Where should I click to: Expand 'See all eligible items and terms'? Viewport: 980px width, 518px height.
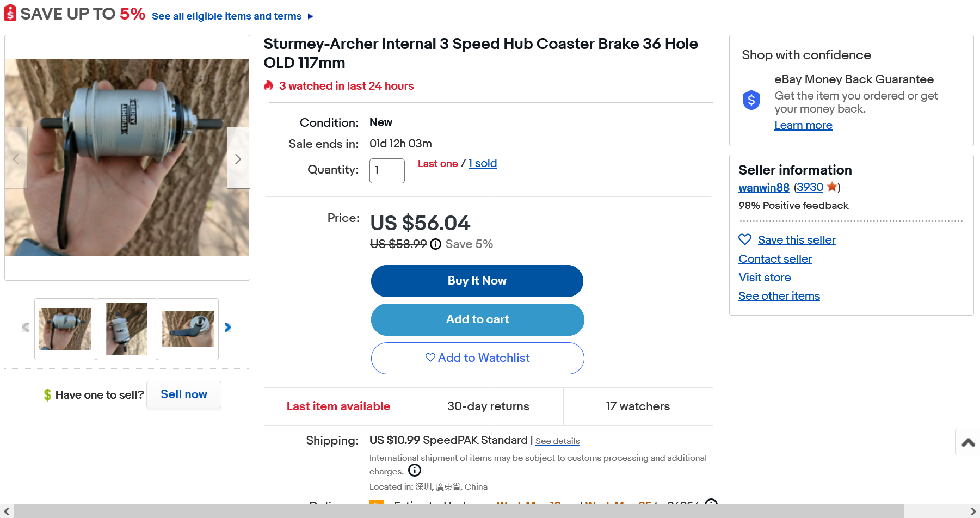point(232,16)
